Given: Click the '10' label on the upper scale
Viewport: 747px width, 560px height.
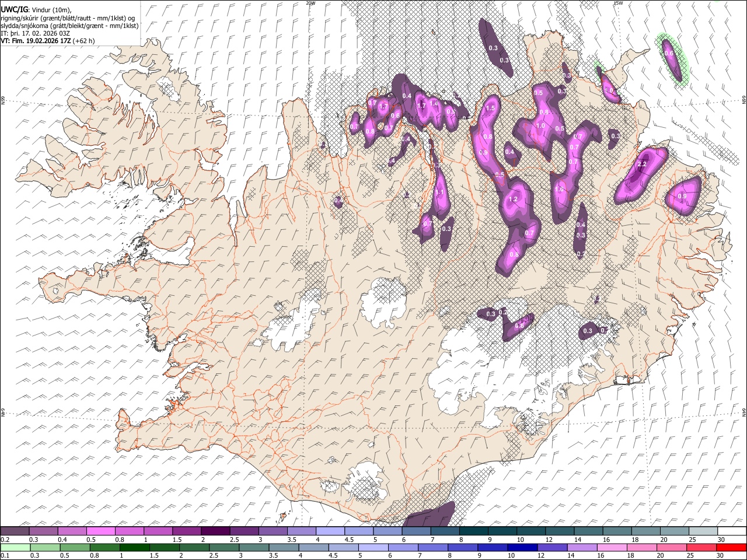Looking at the screenshot, I should 520,540.
